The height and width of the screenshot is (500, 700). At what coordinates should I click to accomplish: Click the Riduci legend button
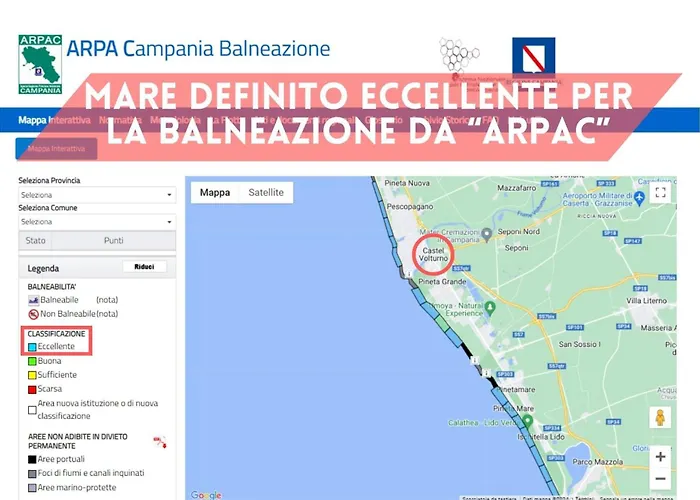click(144, 267)
